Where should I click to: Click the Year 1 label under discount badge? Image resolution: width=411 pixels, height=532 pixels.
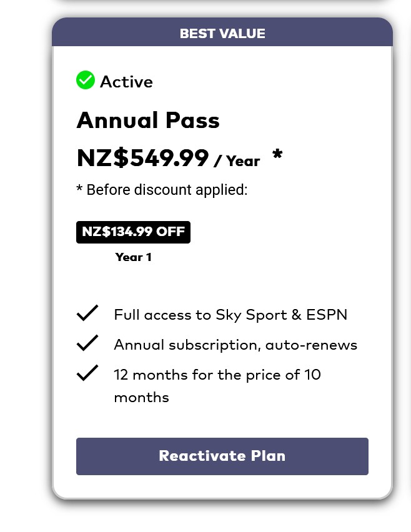133,257
